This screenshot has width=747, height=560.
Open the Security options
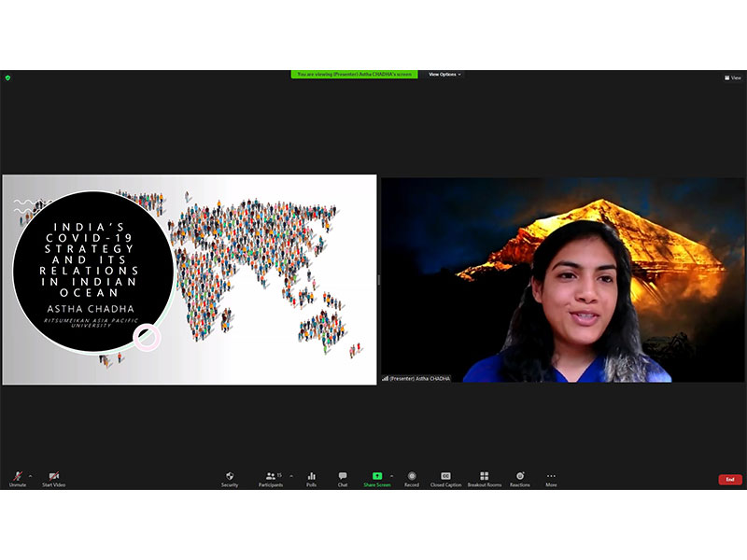[x=230, y=478]
